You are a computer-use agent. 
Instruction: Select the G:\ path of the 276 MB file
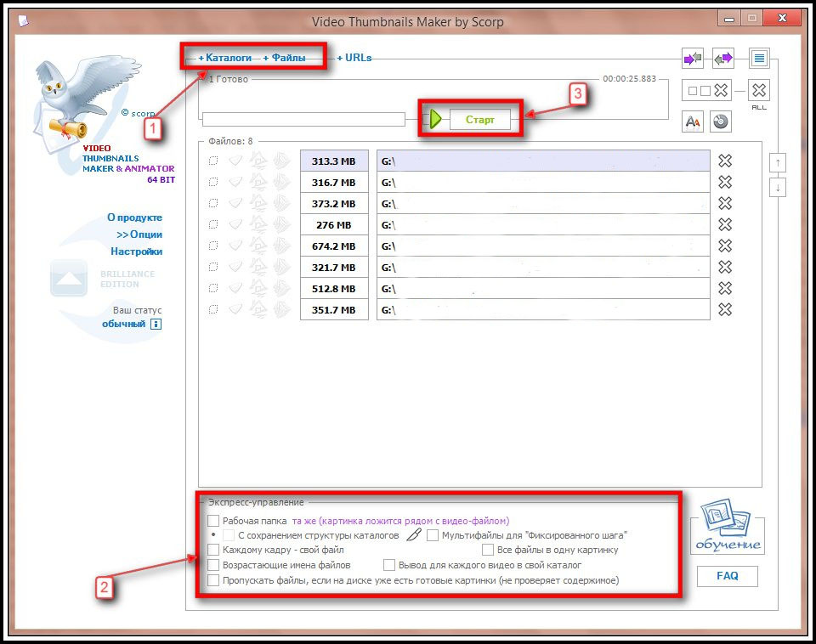543,225
